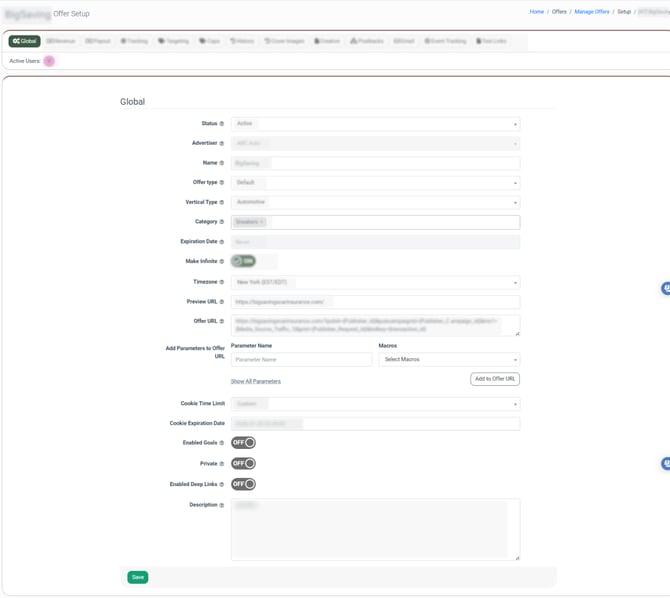The image size is (670, 598).
Task: Expand the Timezone dropdown
Action: [375, 282]
